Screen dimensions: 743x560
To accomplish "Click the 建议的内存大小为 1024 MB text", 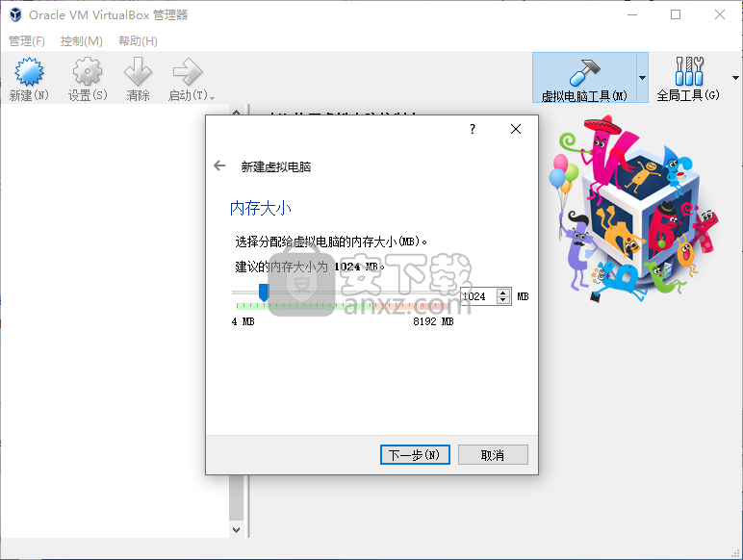I will tap(310, 267).
